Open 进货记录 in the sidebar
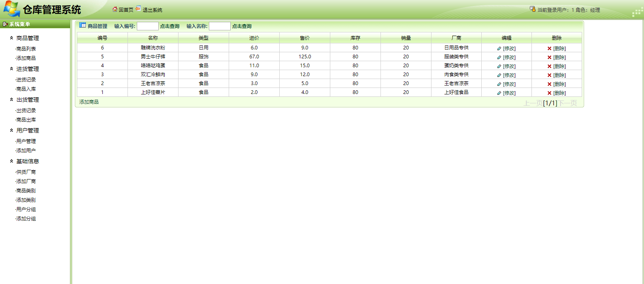Screen dimensions: 644x284 [x=26, y=79]
